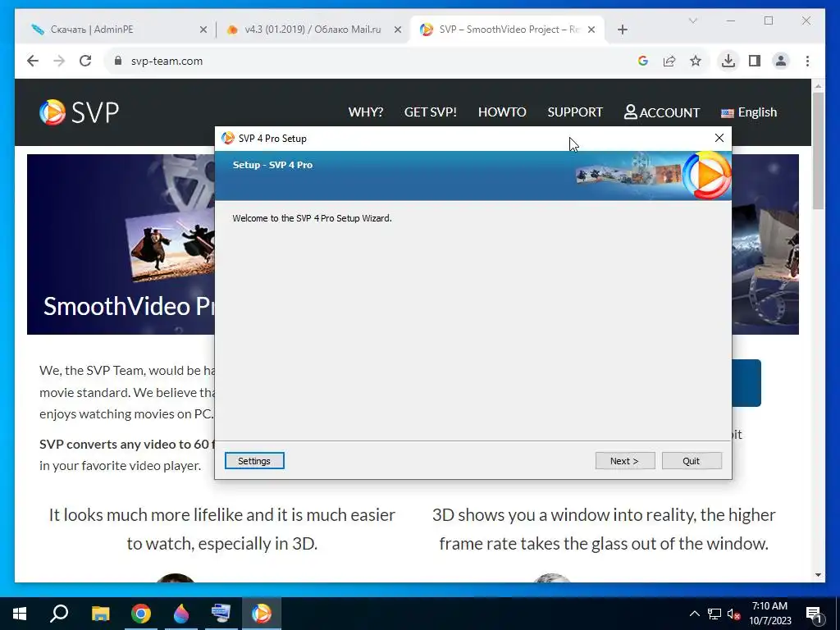
Task: Close the Облако Mail.ru tab
Action: (x=398, y=30)
